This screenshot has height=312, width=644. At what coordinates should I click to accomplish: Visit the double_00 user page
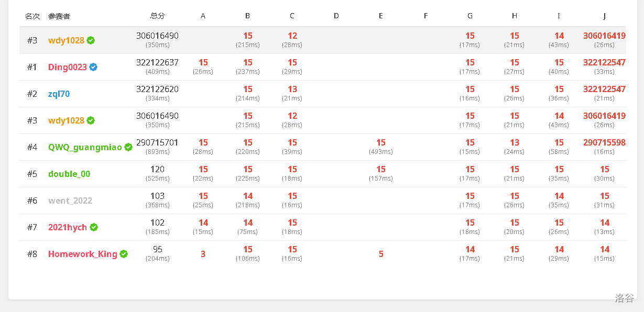[x=69, y=174]
